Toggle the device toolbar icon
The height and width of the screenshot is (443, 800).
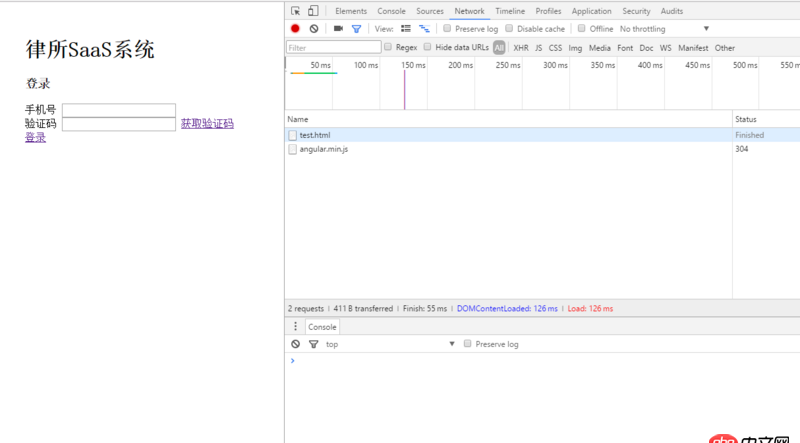pos(313,11)
